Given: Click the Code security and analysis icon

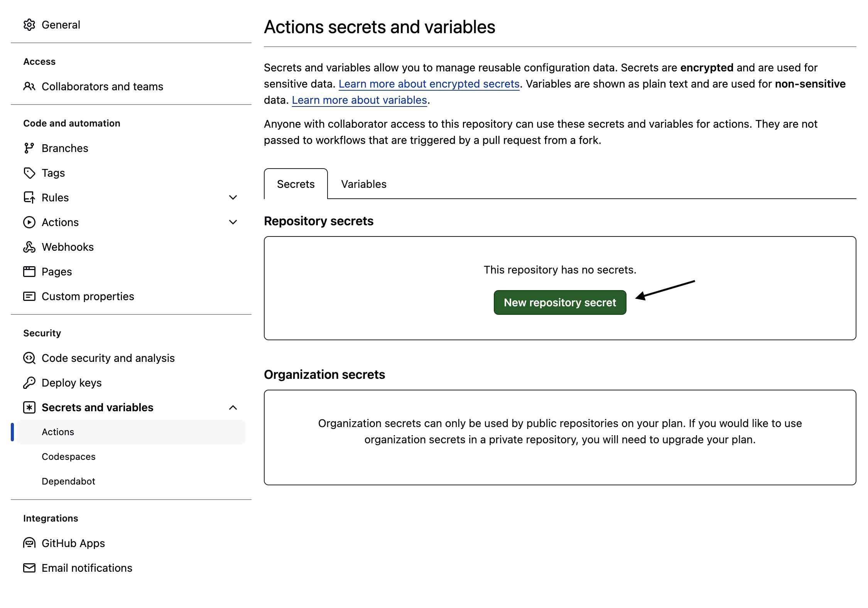Looking at the screenshot, I should (x=30, y=358).
